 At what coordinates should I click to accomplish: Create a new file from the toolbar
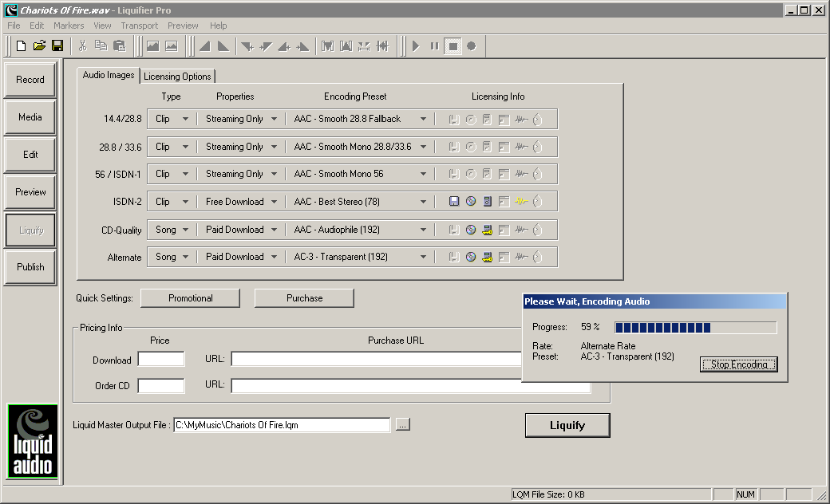[x=22, y=46]
